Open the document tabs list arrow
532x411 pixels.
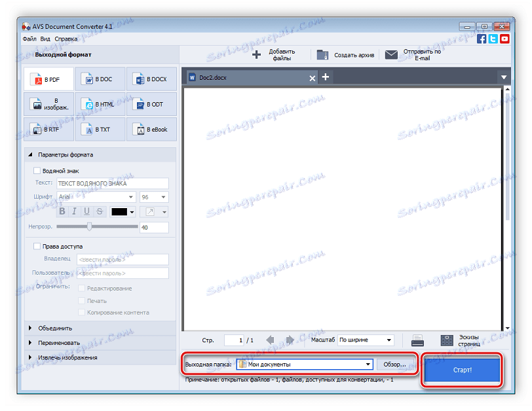pyautogui.click(x=504, y=77)
